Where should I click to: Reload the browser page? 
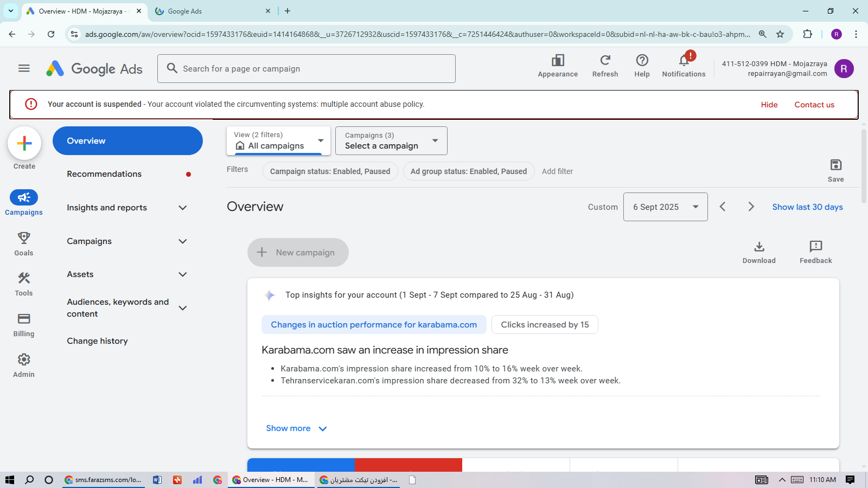click(51, 34)
